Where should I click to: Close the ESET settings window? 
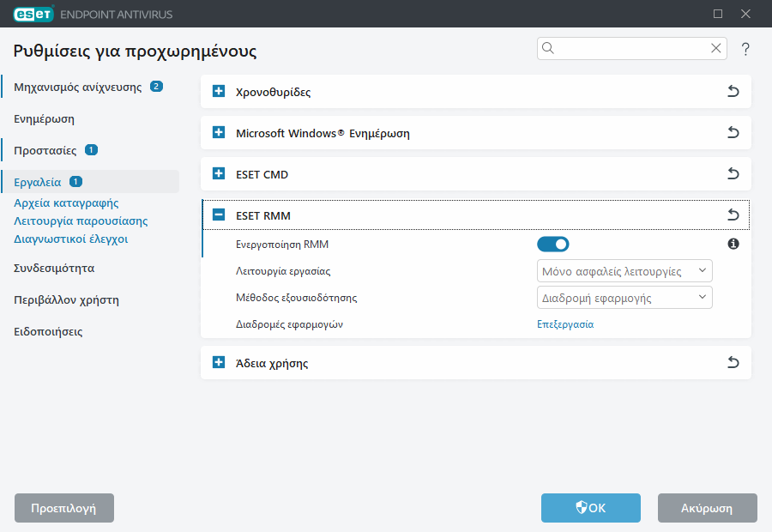745,14
